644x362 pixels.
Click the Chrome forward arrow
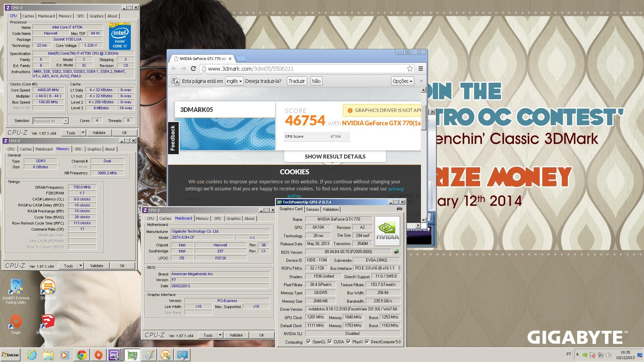pos(183,68)
